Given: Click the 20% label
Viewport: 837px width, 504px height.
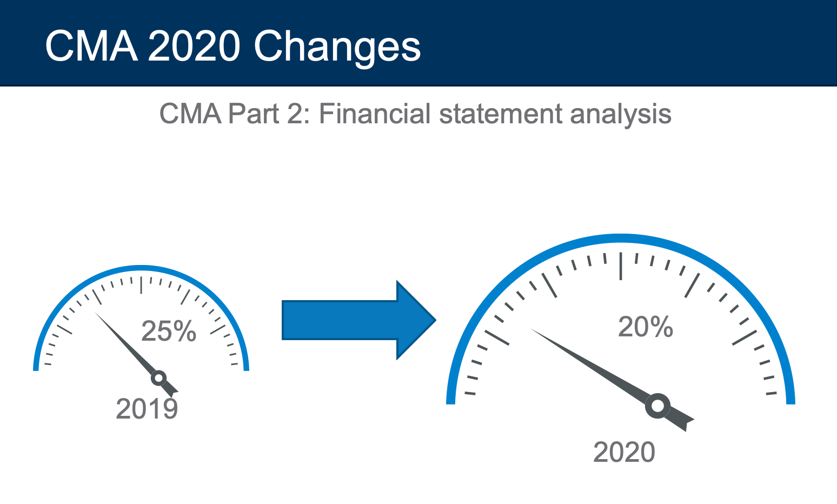Looking at the screenshot, I should pyautogui.click(x=646, y=327).
